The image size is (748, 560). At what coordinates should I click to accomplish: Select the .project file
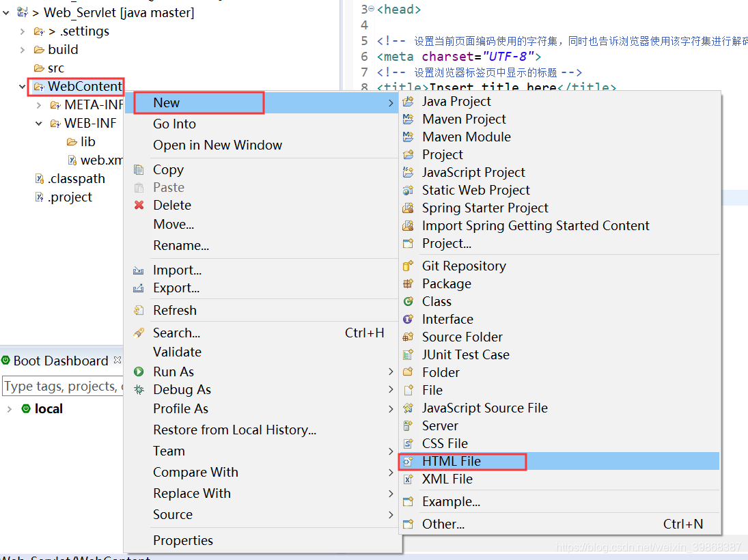(x=70, y=197)
